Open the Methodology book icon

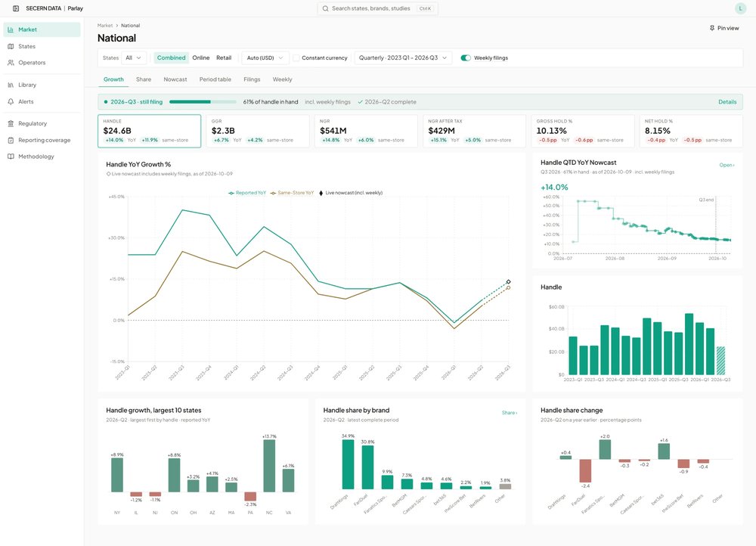11,157
